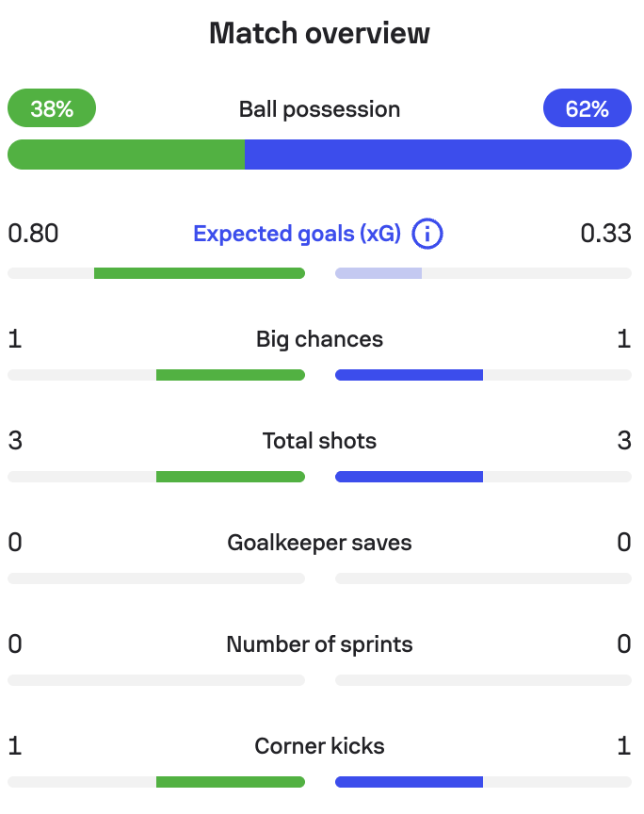Click the 62% possession badge

(x=588, y=108)
